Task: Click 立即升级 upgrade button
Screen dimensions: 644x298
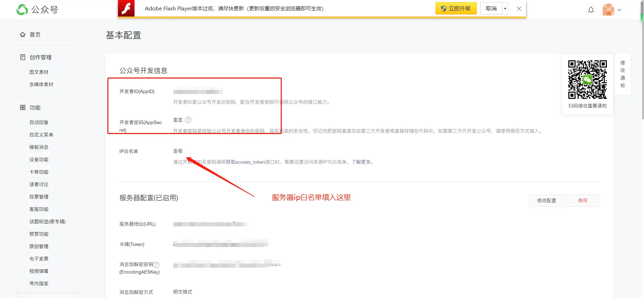Action: coord(456,8)
